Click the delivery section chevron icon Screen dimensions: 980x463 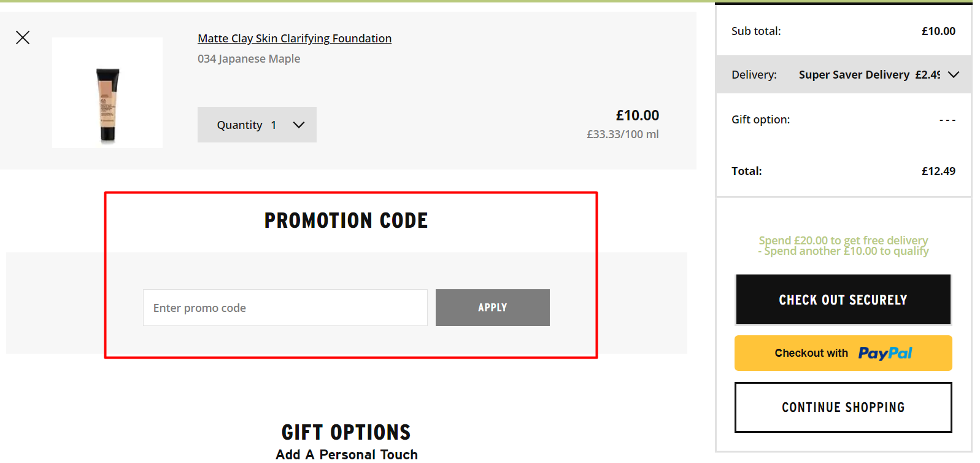pyautogui.click(x=953, y=74)
